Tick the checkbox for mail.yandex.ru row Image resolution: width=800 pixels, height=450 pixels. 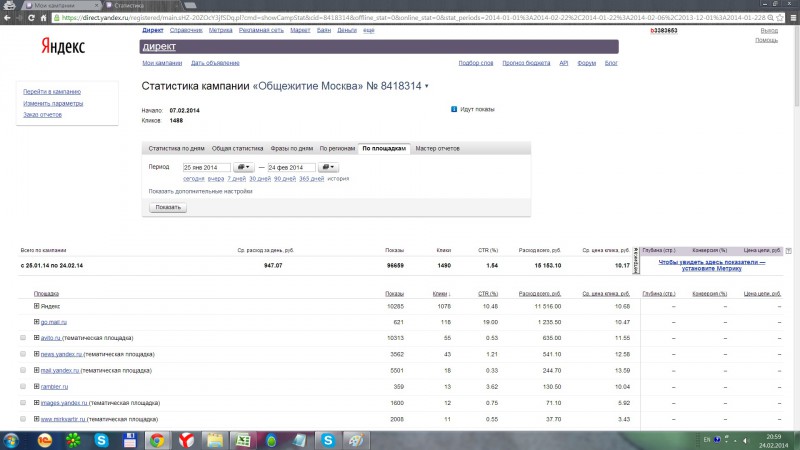tap(23, 370)
